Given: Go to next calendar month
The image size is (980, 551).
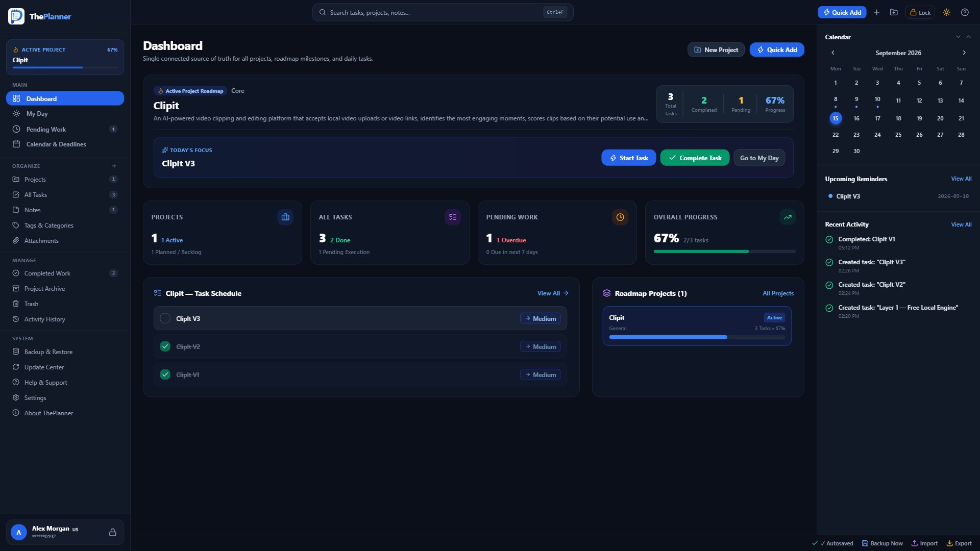Looking at the screenshot, I should [x=964, y=53].
